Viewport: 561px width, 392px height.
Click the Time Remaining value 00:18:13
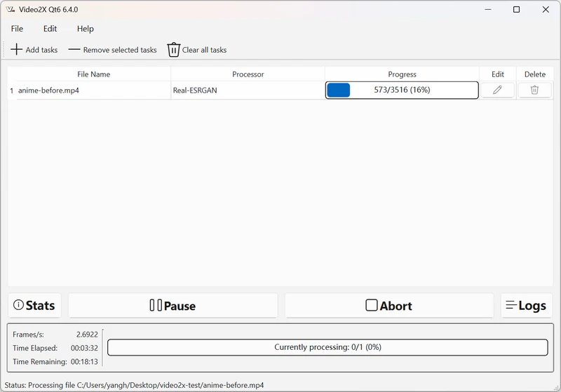(84, 362)
